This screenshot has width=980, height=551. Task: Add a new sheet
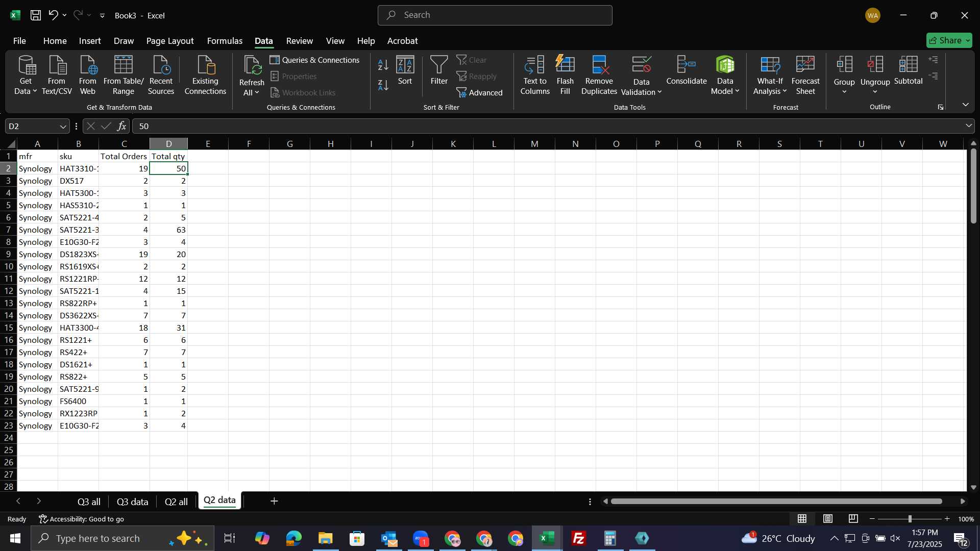click(x=274, y=502)
